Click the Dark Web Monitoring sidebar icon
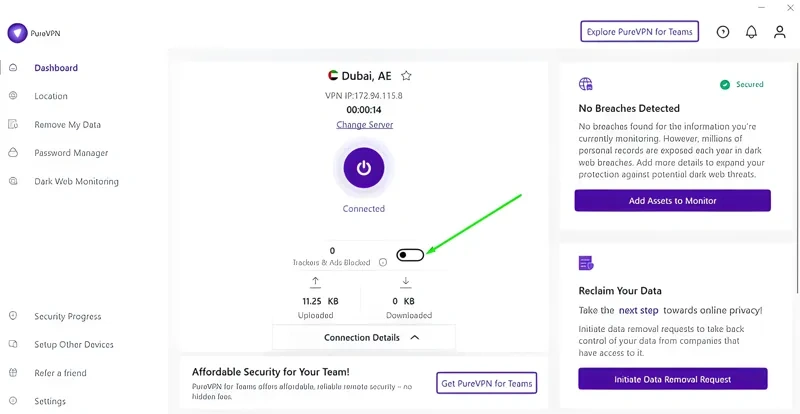800x414 pixels. point(13,181)
